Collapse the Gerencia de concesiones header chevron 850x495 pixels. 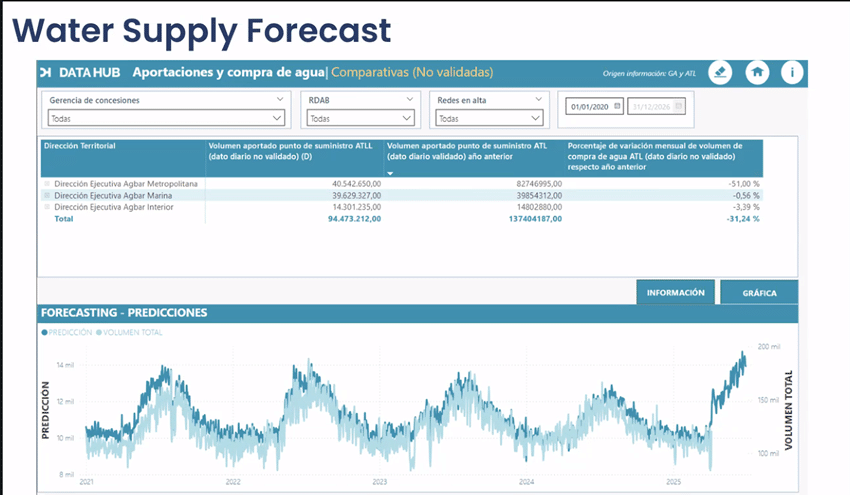point(279,100)
